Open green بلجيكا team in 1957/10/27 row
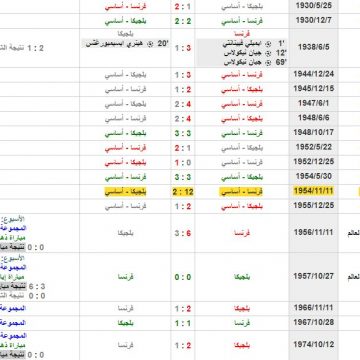This screenshot has height=360, width=360. pyautogui.click(x=242, y=277)
